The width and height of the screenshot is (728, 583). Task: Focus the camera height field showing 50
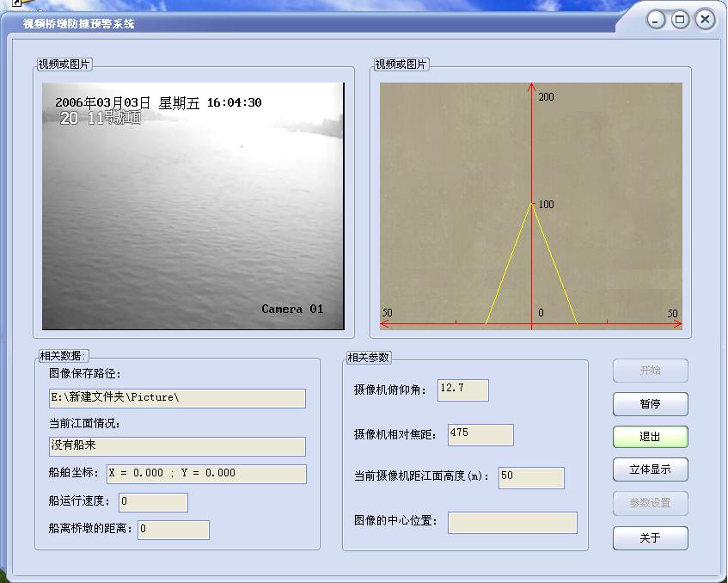[x=530, y=477]
